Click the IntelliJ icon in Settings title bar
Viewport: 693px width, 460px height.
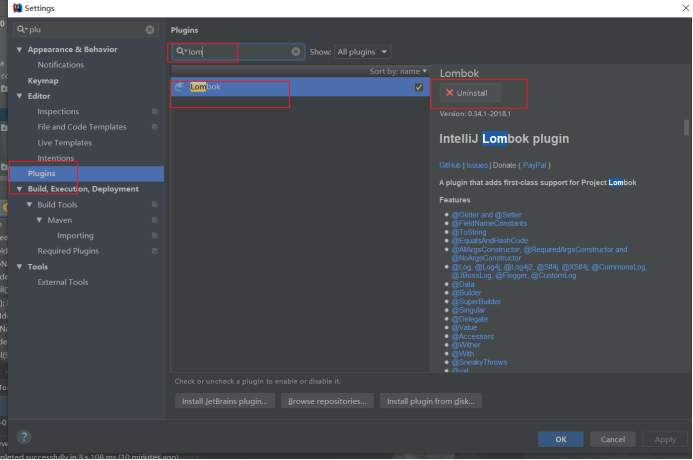[x=17, y=8]
